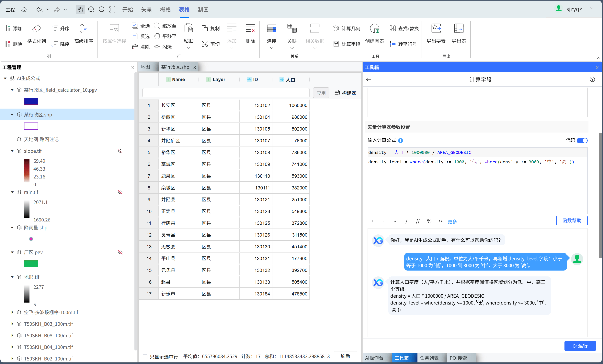Switch to the 矢量 ribbon tab
The image size is (603, 364).
[x=146, y=10]
